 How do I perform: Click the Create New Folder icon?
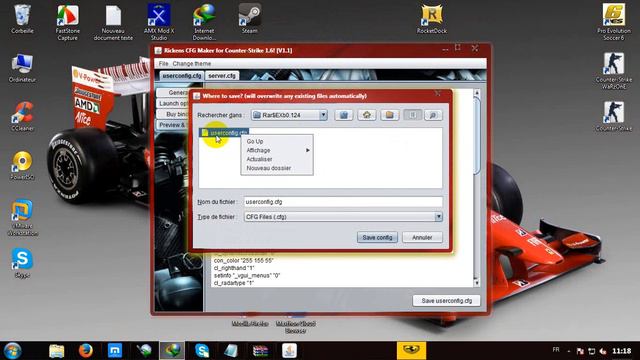pyautogui.click(x=389, y=115)
